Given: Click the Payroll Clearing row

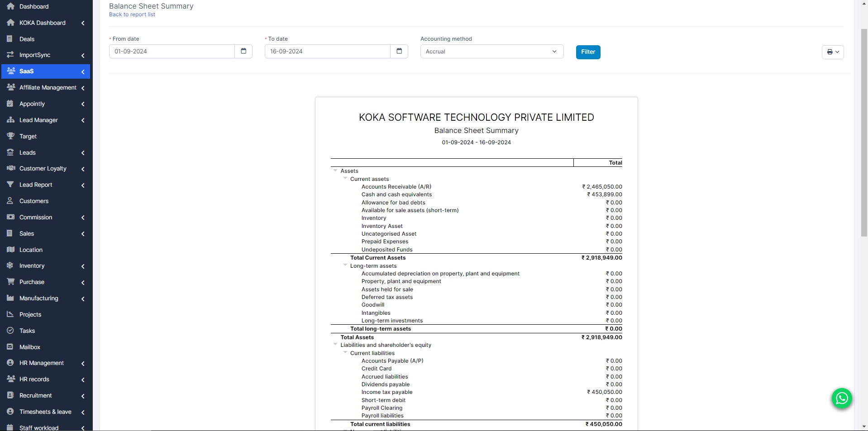Looking at the screenshot, I should pos(477,408).
